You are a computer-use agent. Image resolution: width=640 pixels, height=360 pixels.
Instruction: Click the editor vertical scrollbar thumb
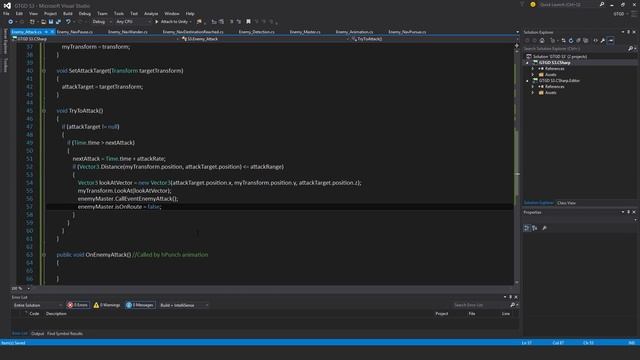point(516,163)
